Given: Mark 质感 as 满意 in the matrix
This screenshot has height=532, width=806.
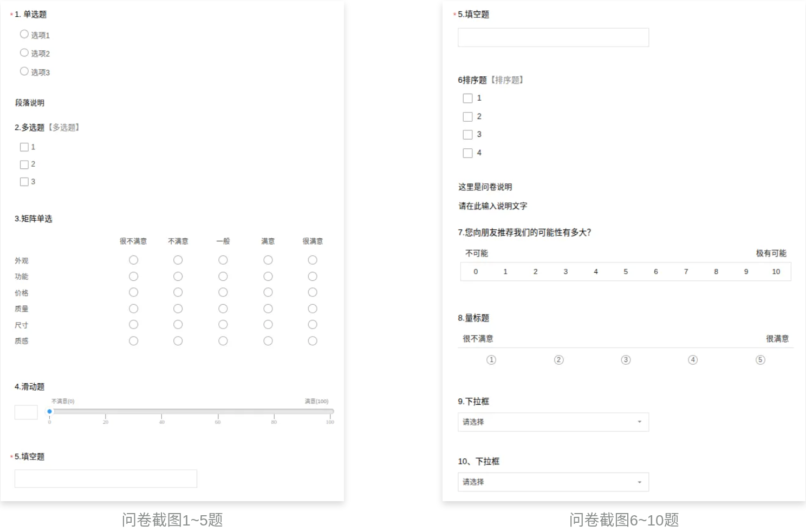Looking at the screenshot, I should 268,341.
